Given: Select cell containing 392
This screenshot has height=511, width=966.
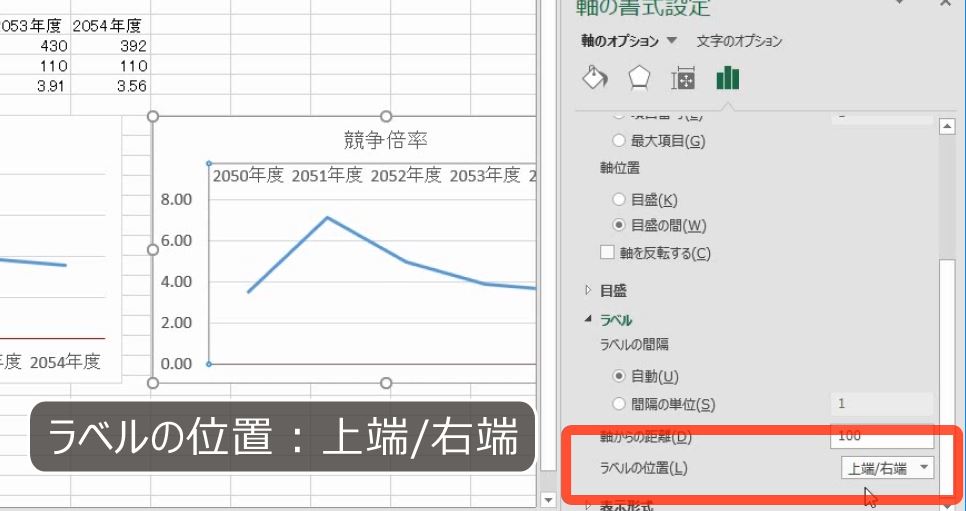Looking at the screenshot, I should (x=111, y=46).
